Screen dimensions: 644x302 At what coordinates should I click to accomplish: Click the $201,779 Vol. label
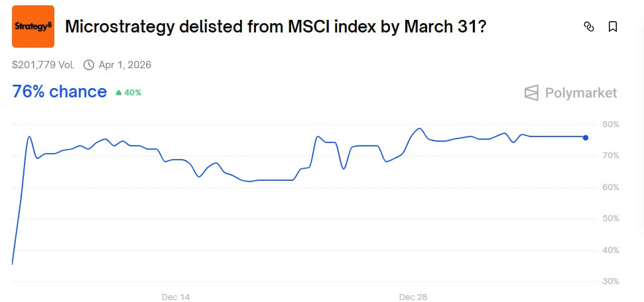(44, 65)
